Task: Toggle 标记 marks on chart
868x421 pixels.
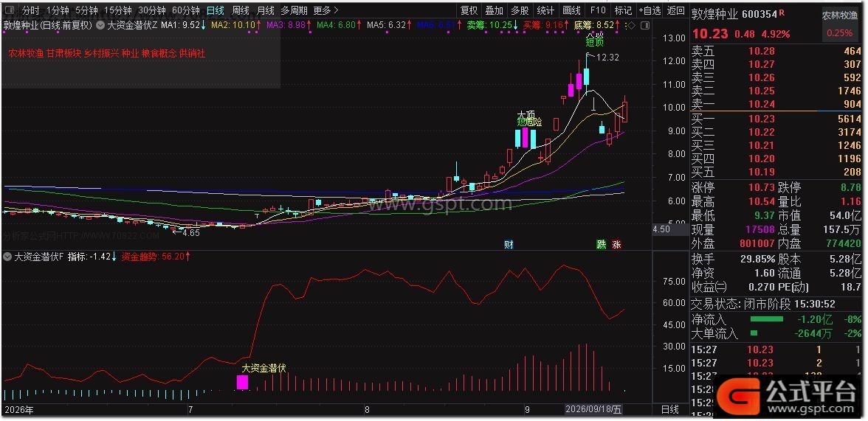Action: [x=623, y=10]
